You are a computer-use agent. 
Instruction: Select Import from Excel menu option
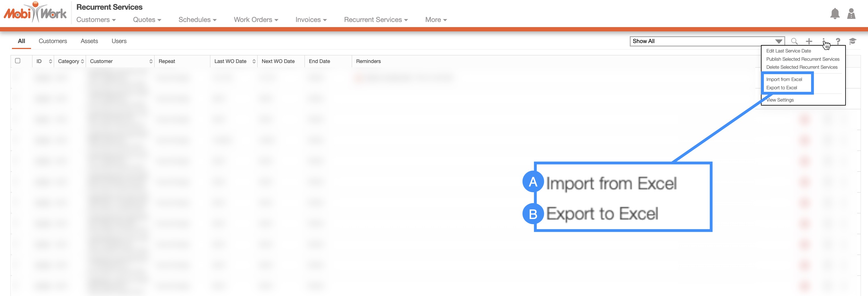click(x=784, y=79)
